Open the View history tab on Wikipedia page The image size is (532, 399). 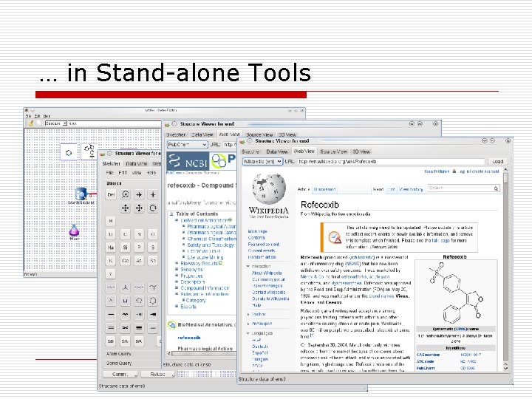tap(411, 189)
